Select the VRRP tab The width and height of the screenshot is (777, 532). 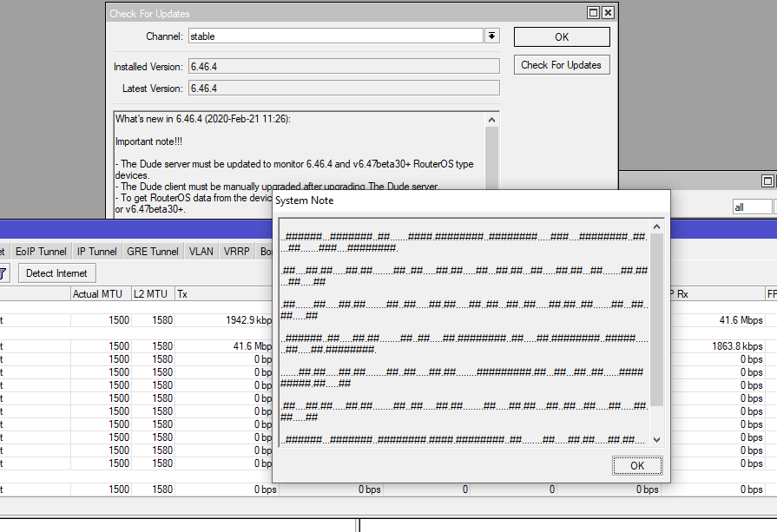[x=237, y=252]
